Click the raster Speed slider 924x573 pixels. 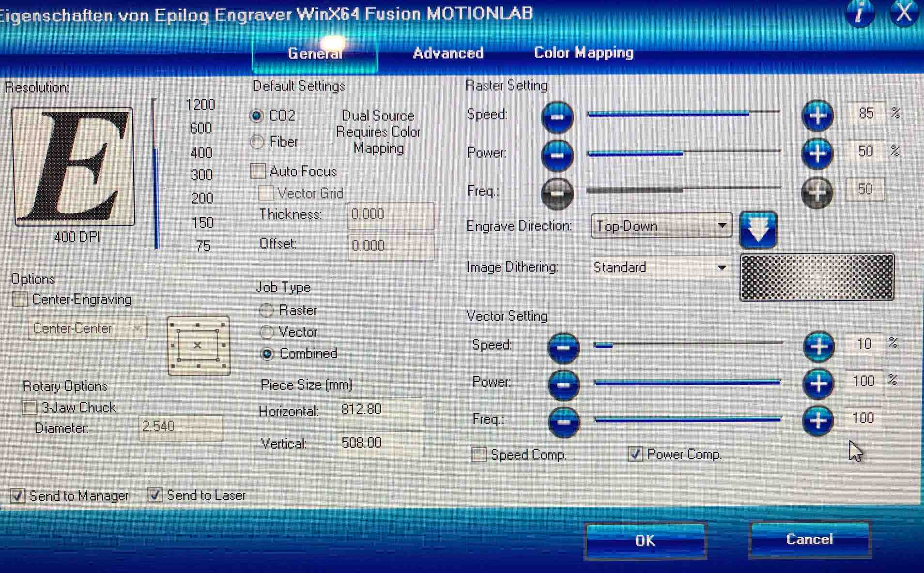click(x=683, y=114)
